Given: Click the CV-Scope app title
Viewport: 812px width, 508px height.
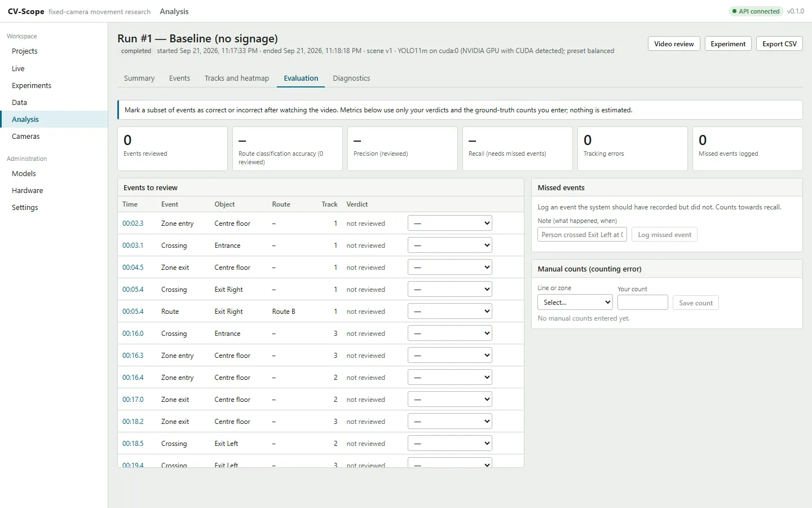Looking at the screenshot, I should [26, 11].
